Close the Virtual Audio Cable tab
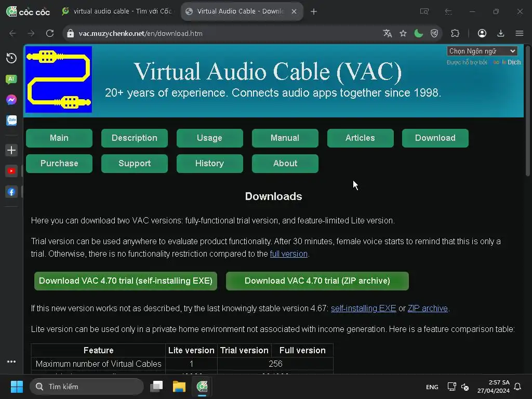Screen dimensions: 532x399 [294, 11]
